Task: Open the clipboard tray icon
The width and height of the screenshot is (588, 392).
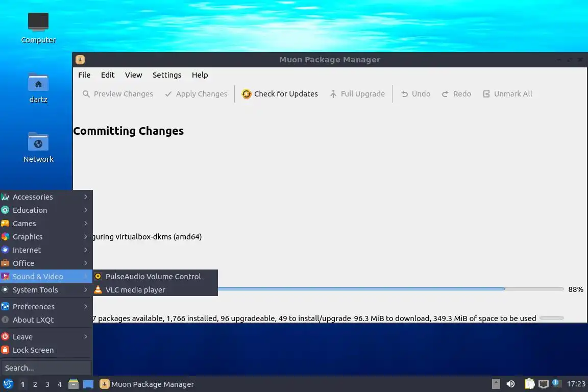Action: coord(529,384)
